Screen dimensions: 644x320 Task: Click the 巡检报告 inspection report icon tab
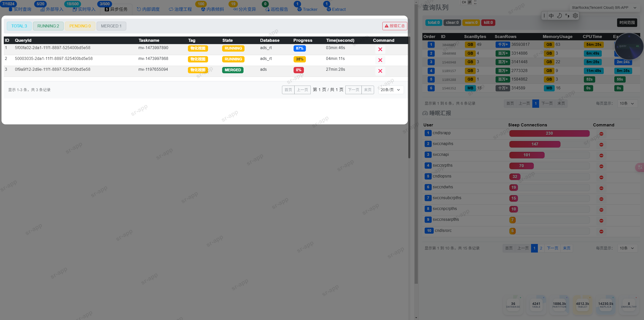coord(276,9)
